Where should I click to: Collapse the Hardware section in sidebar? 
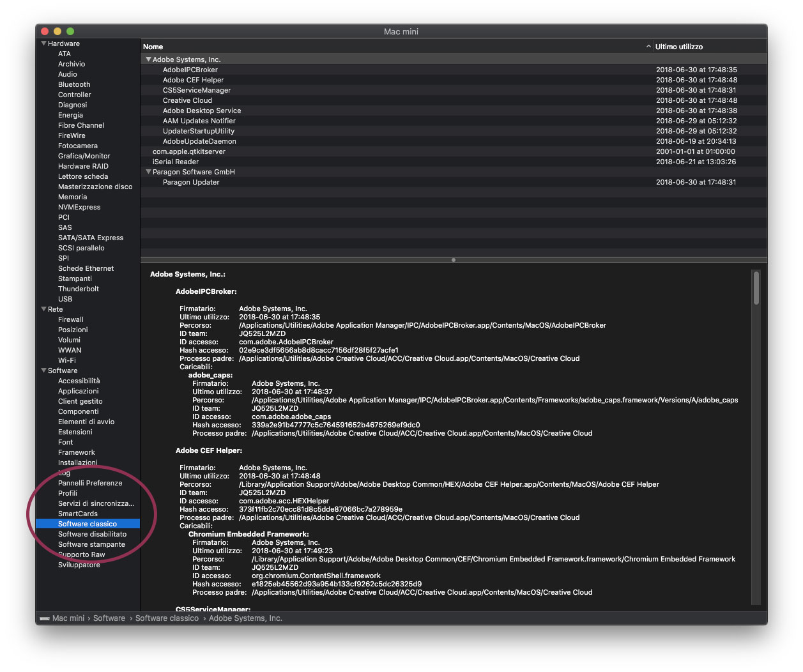click(43, 43)
